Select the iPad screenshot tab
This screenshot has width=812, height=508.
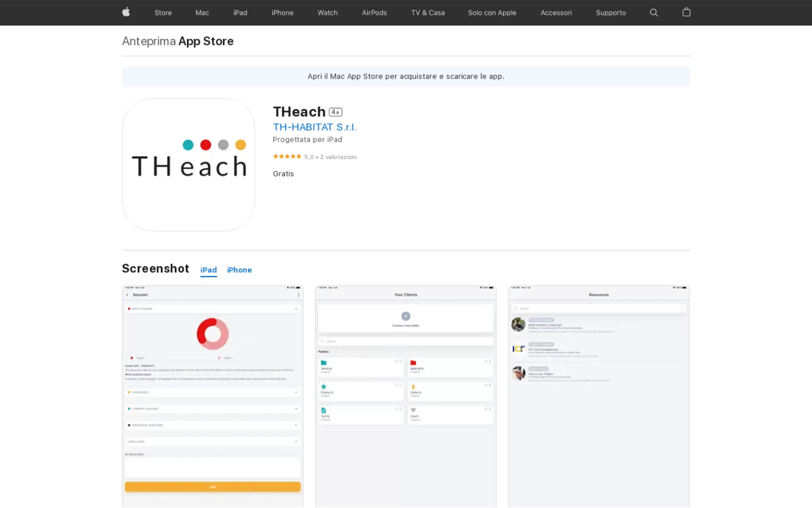point(208,270)
